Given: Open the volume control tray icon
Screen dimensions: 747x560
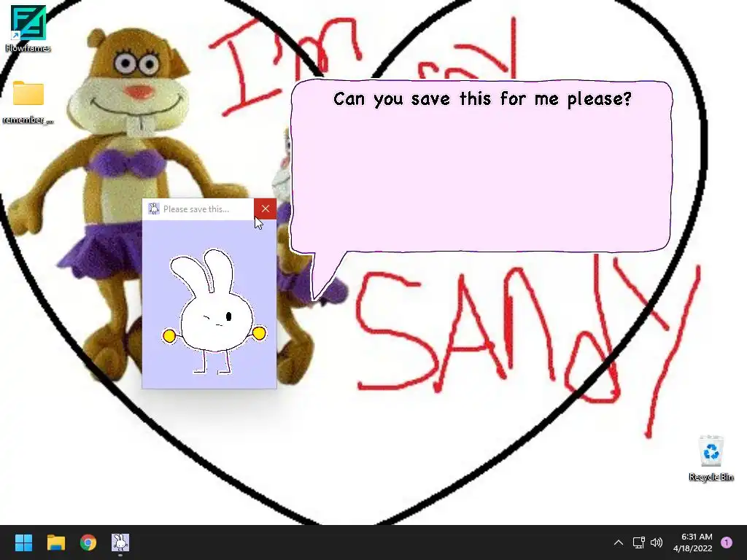Looking at the screenshot, I should click(657, 542).
